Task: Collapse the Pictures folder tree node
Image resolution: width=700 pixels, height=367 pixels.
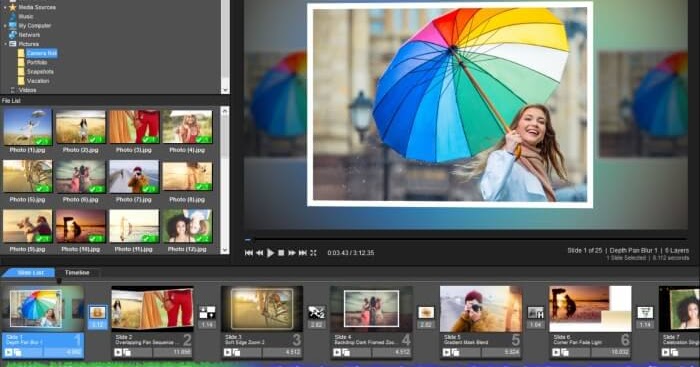Action: pyautogui.click(x=5, y=44)
